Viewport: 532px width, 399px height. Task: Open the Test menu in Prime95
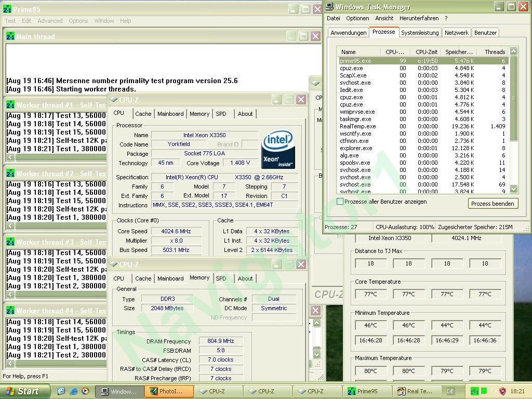10,21
